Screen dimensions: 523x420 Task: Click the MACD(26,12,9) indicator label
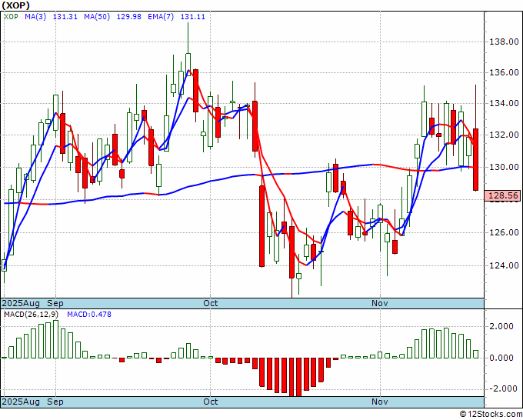click(x=31, y=315)
